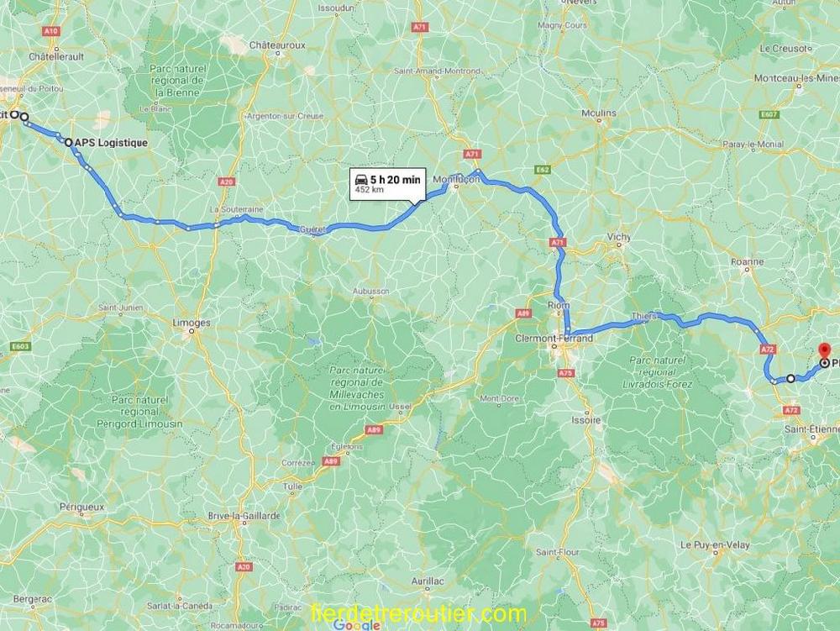Click the A89 shield near Ussel
Screen dimensions: 840x631
point(374,429)
